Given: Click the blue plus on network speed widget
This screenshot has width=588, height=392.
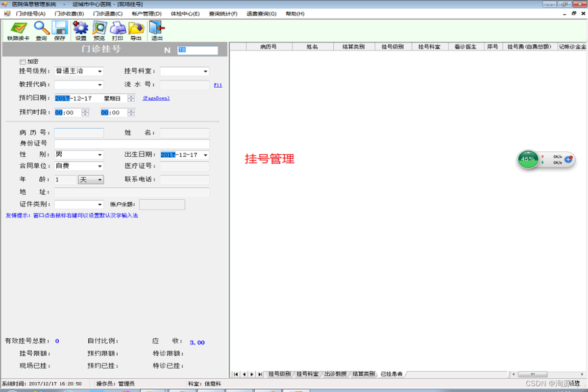Looking at the screenshot, I should tap(568, 159).
